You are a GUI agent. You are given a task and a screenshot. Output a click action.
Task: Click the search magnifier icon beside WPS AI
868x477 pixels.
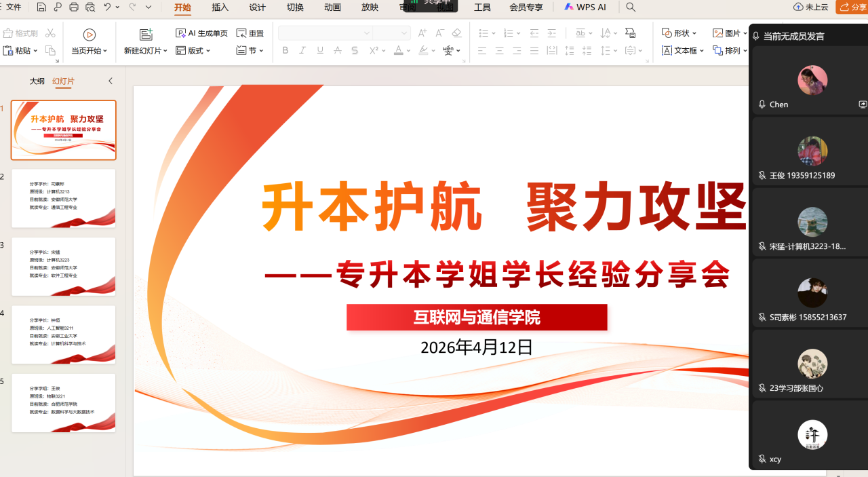coord(631,7)
